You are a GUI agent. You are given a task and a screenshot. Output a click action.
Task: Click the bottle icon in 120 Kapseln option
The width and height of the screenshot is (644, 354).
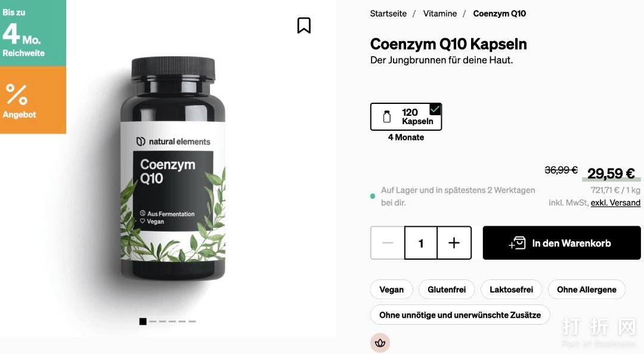point(387,117)
